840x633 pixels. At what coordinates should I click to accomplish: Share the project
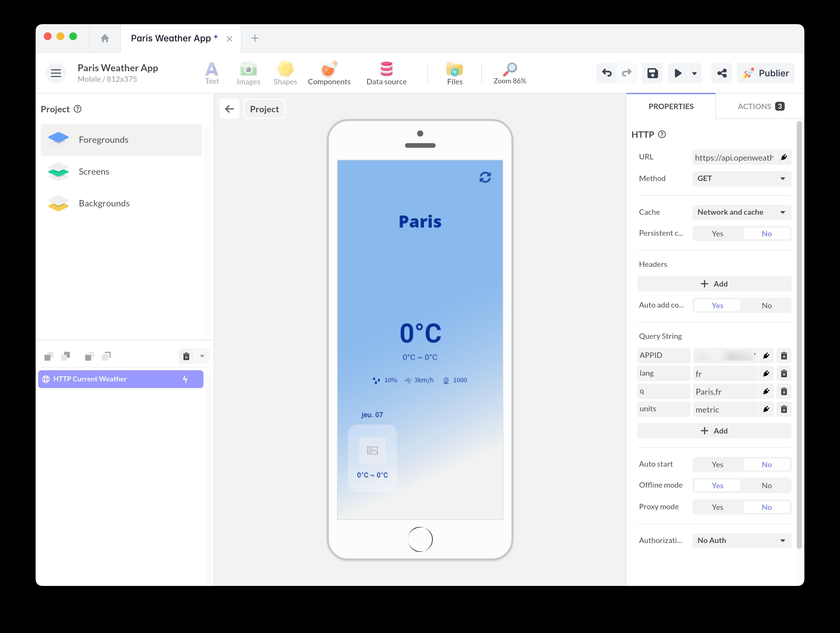point(721,73)
